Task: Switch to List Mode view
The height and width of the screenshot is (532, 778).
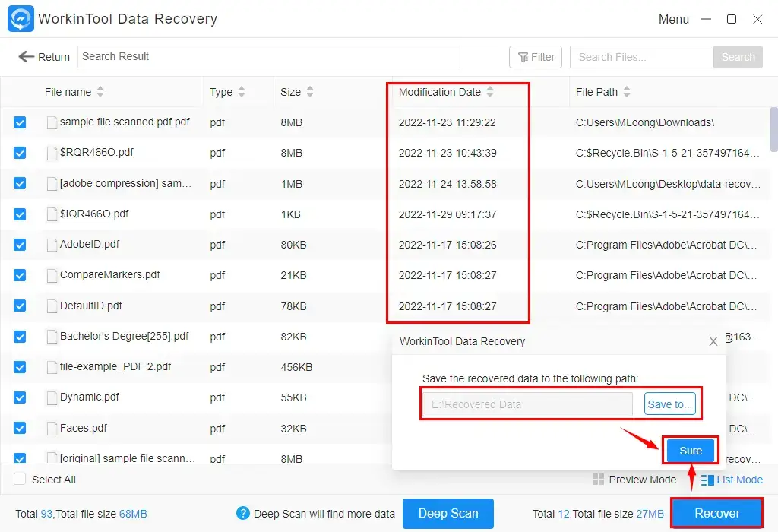Action: coord(732,480)
